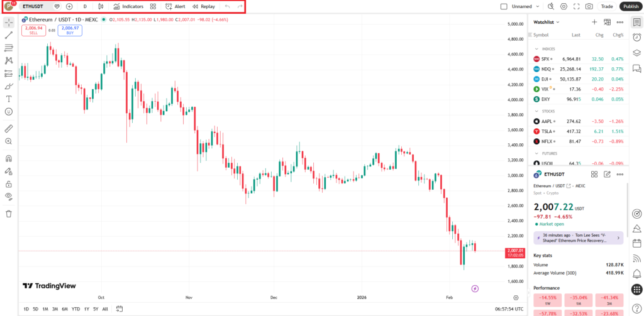Open the candlestick chart style picker
This screenshot has height=316, width=644.
[x=100, y=6]
